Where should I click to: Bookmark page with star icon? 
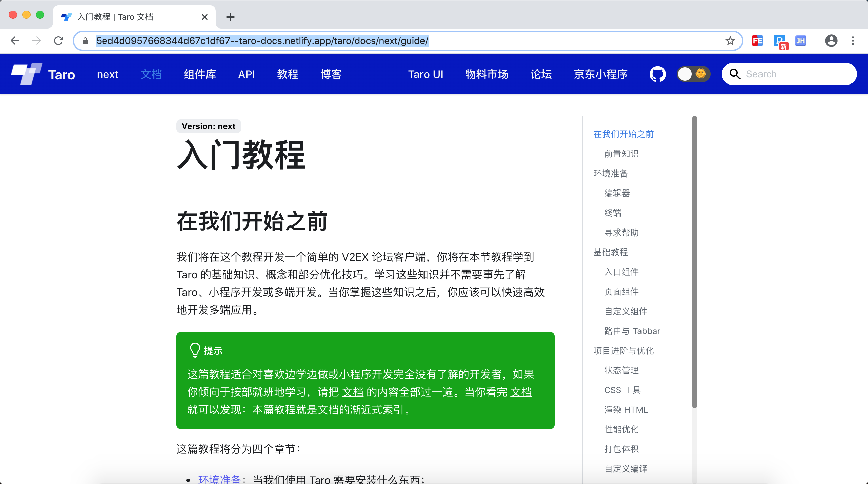(x=730, y=41)
